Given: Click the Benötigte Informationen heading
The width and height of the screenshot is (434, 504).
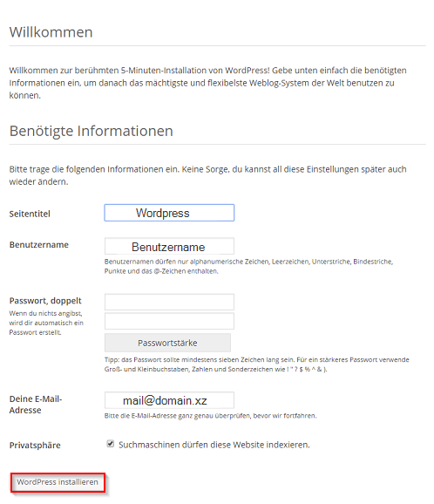Looking at the screenshot, I should point(92,131).
